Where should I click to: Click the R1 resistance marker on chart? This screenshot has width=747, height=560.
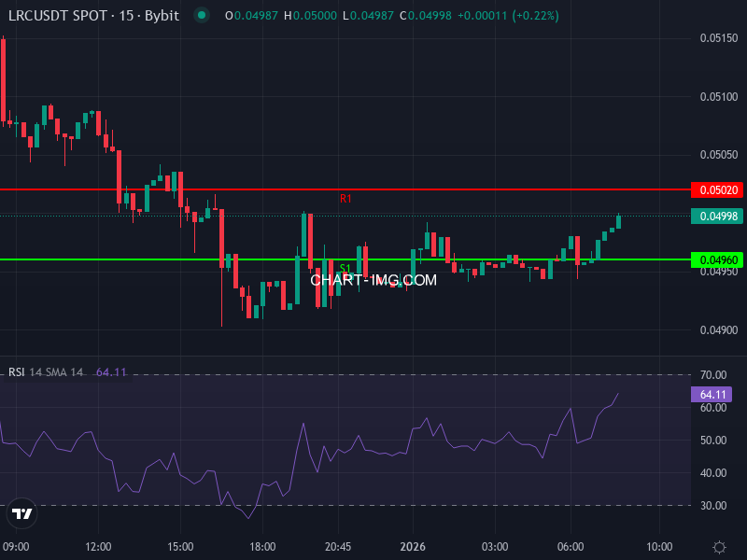[x=346, y=198]
